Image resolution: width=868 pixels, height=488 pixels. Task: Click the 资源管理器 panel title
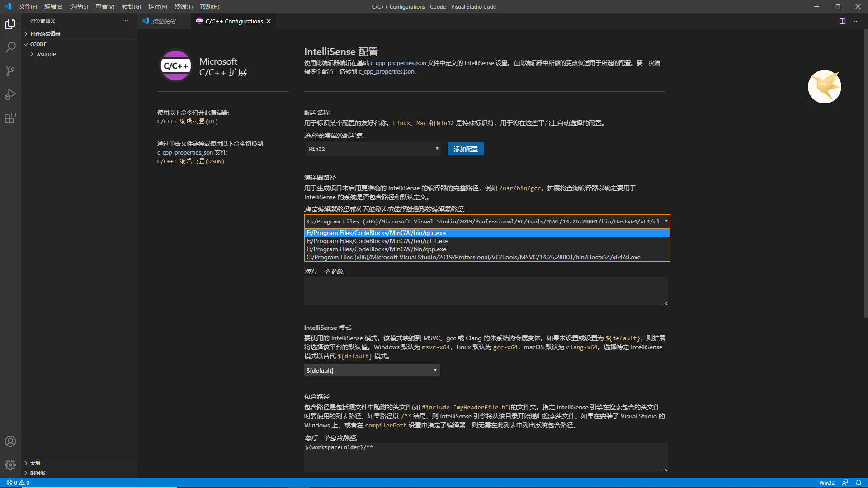[x=42, y=21]
